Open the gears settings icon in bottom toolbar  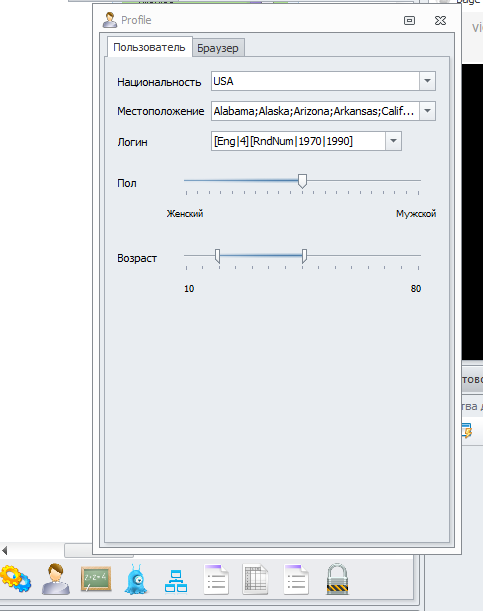16,579
